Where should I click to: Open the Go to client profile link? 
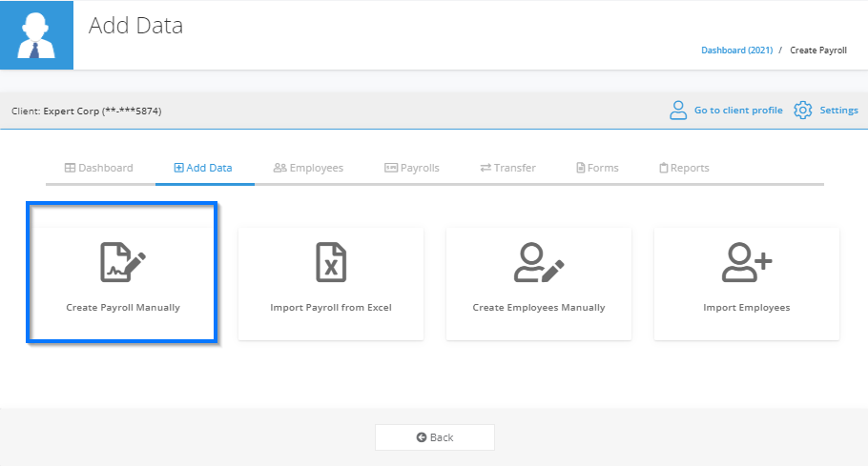[x=738, y=110]
